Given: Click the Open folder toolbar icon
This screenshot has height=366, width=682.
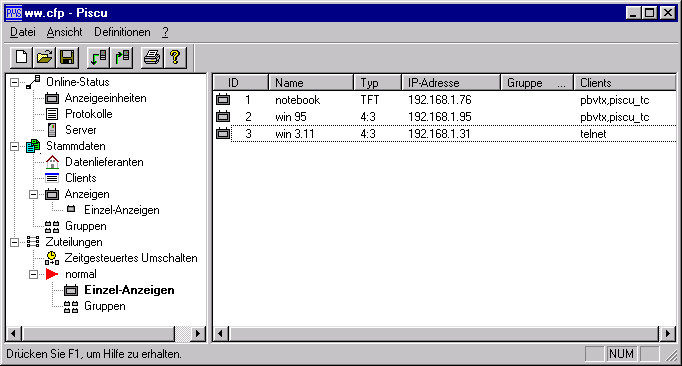Looking at the screenshot, I should pyautogui.click(x=44, y=57).
